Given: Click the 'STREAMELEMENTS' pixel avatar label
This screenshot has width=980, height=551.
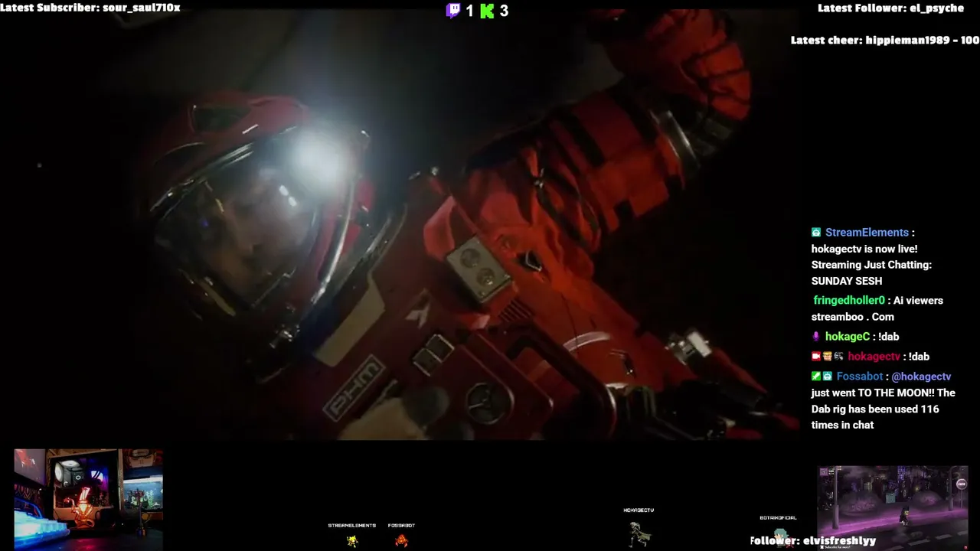Looking at the screenshot, I should [x=352, y=526].
